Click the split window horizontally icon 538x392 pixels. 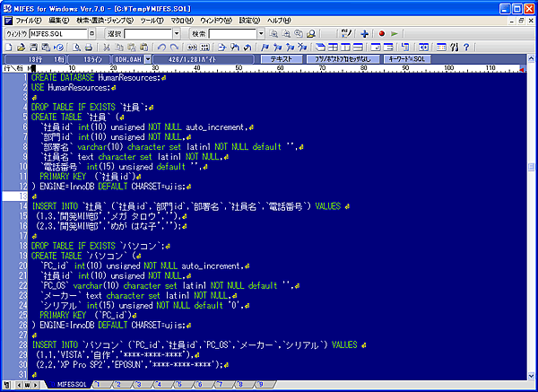pos(358,47)
